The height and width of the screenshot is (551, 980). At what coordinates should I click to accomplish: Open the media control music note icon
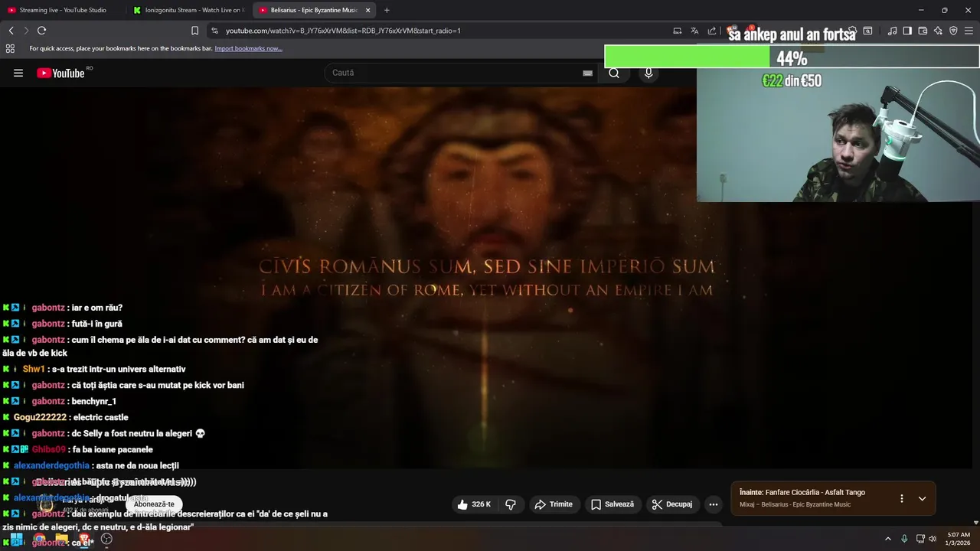[x=892, y=31]
